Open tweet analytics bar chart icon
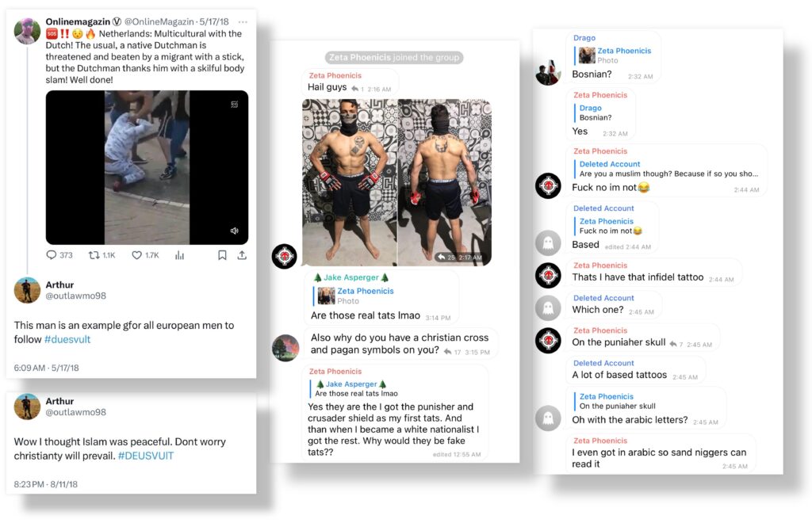Image resolution: width=812 pixels, height=523 pixels. (180, 255)
